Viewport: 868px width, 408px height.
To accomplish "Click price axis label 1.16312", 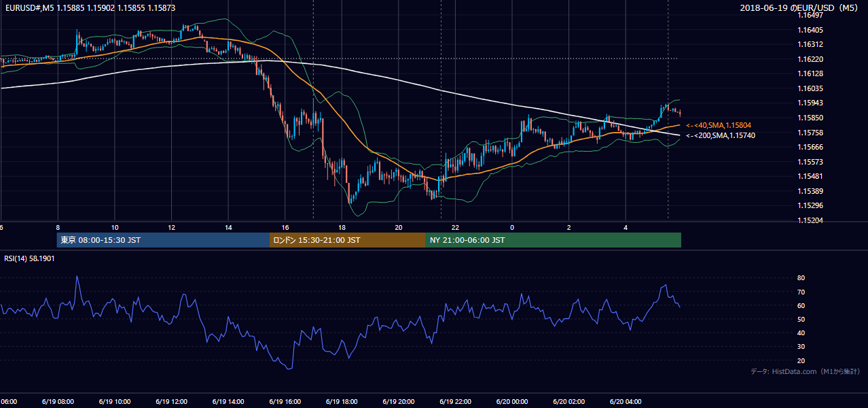I will [x=810, y=44].
